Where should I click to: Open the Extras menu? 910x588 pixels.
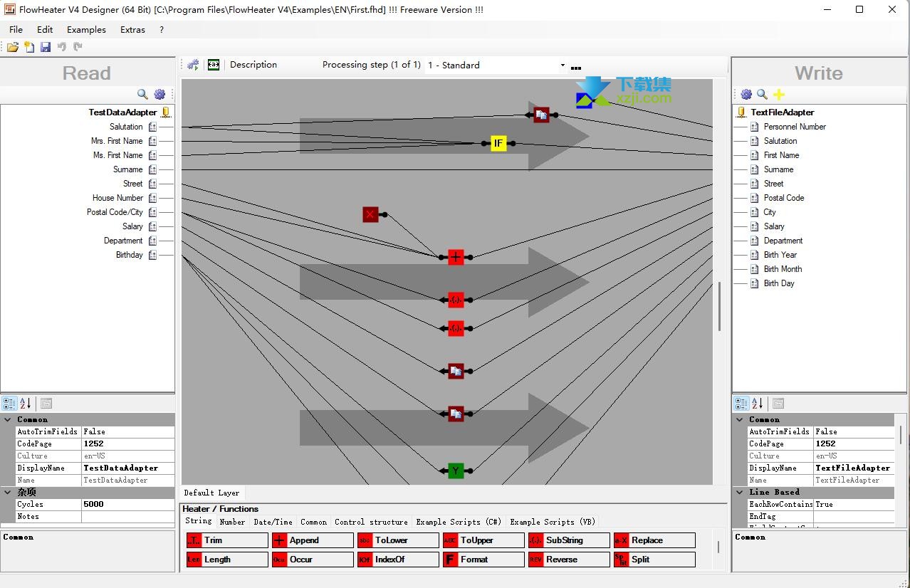(x=132, y=29)
